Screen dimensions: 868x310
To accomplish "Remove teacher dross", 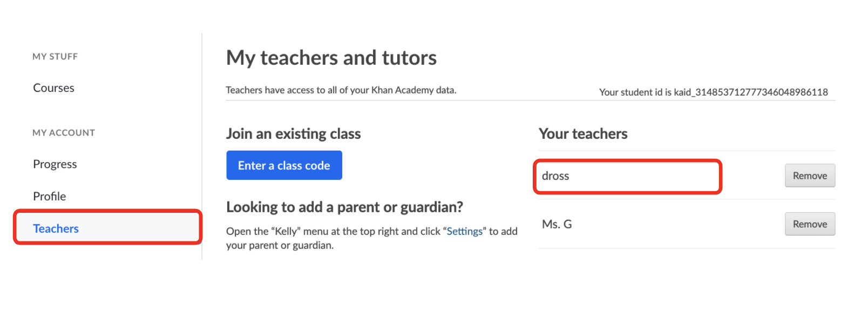I will click(809, 176).
